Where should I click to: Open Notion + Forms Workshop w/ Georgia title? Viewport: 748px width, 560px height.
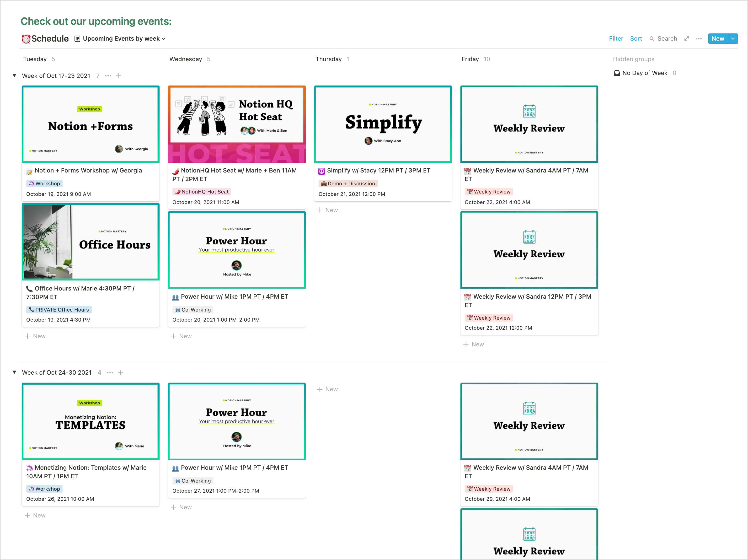(88, 171)
